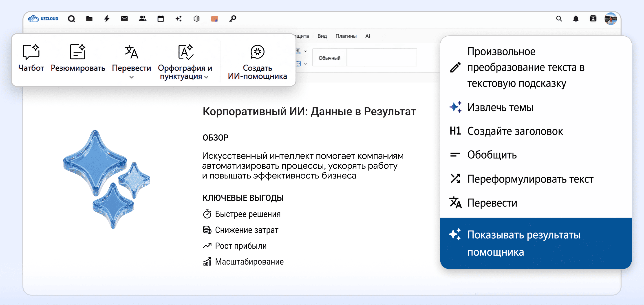The height and width of the screenshot is (305, 644).
Task: Choose Переформулировать текст menu entry
Action: [536, 179]
